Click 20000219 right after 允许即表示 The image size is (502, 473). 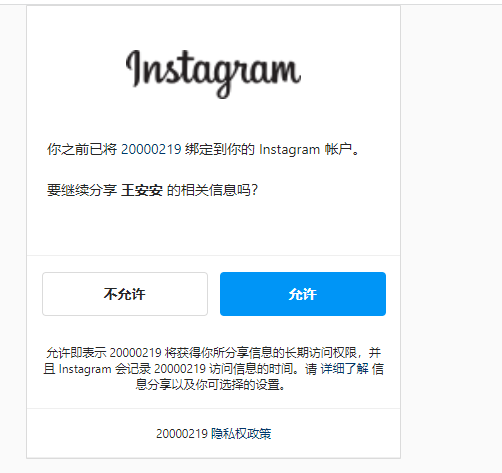pos(135,353)
